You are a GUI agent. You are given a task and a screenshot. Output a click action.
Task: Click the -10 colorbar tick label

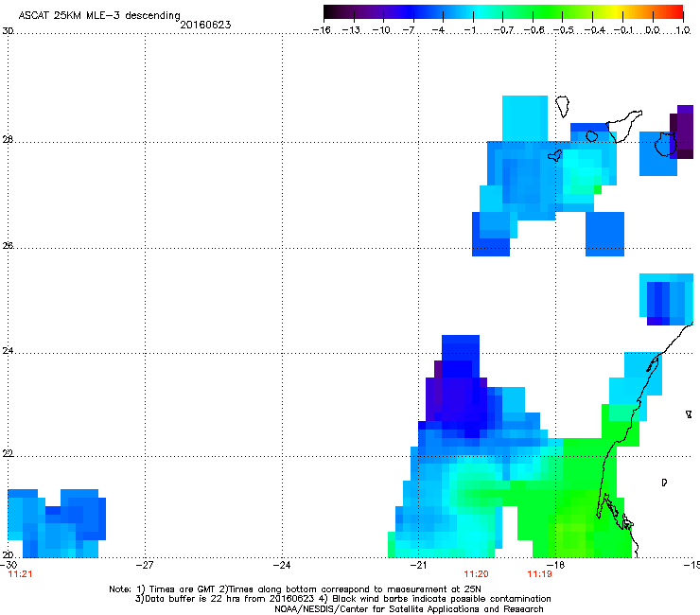[x=381, y=30]
